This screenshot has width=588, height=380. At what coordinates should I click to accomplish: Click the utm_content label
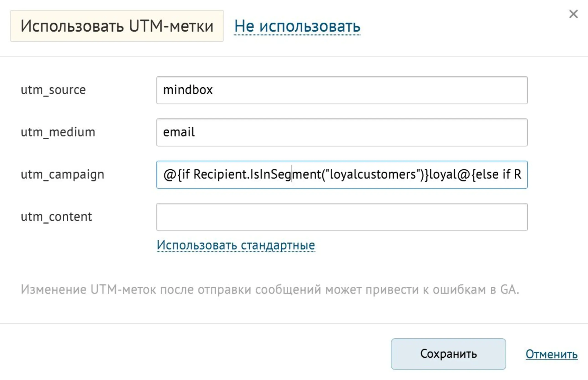tap(57, 217)
